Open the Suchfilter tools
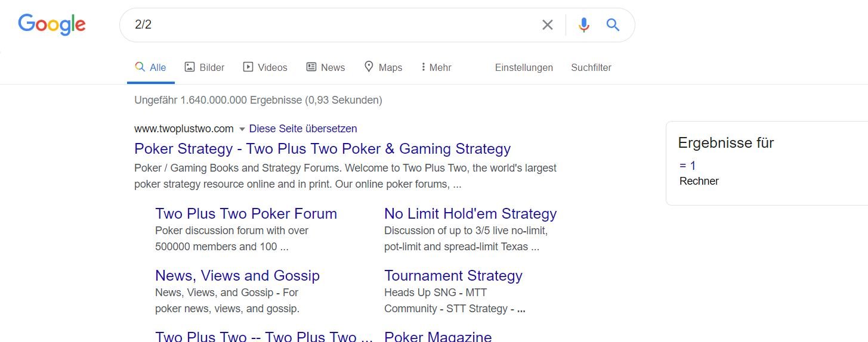The width and height of the screenshot is (868, 342). (591, 67)
